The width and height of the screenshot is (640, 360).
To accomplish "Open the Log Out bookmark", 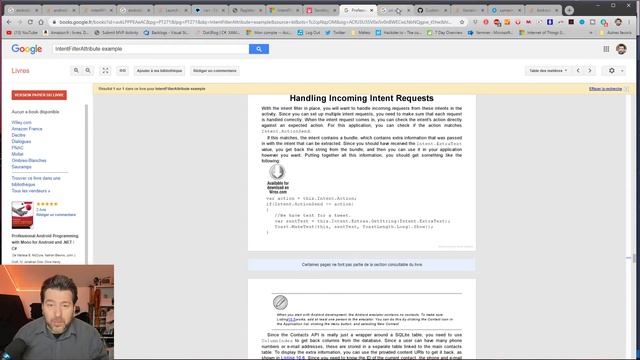I will tap(309, 32).
